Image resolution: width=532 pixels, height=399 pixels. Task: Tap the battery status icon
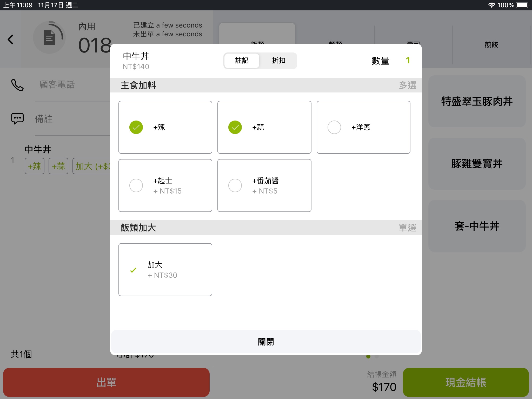[x=522, y=5]
